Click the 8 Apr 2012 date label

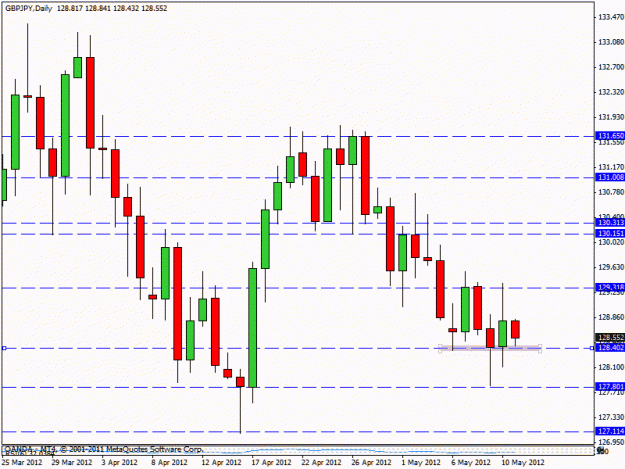click(x=169, y=462)
